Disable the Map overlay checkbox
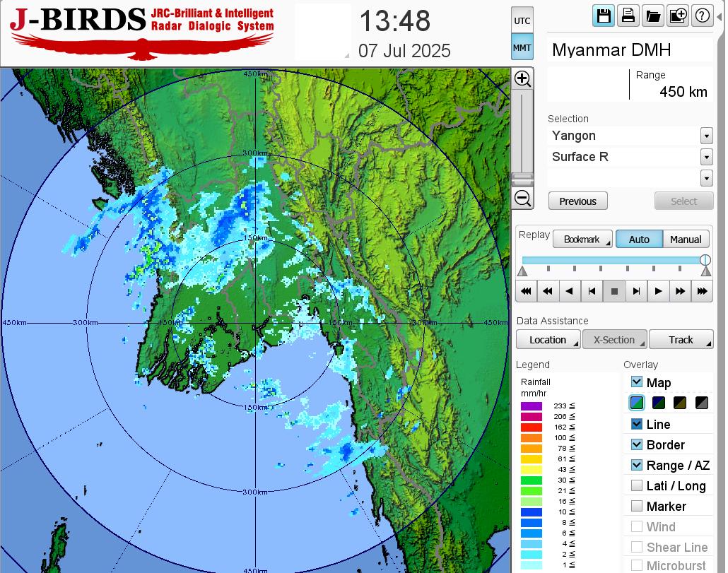 click(x=637, y=382)
